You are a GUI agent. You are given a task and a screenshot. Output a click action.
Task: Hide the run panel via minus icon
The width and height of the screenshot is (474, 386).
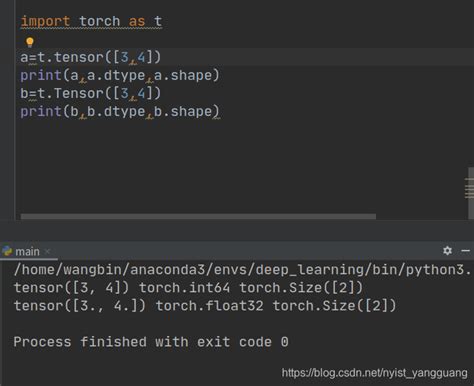pos(466,250)
